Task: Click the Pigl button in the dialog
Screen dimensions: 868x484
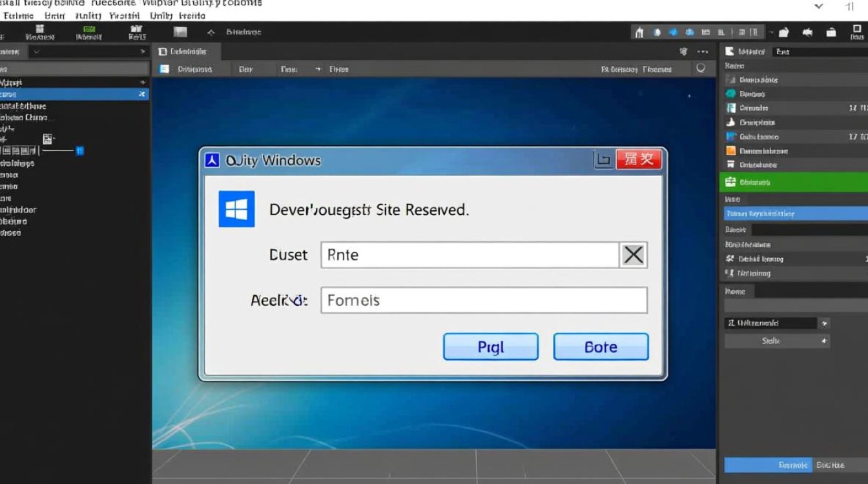Action: pyautogui.click(x=490, y=347)
